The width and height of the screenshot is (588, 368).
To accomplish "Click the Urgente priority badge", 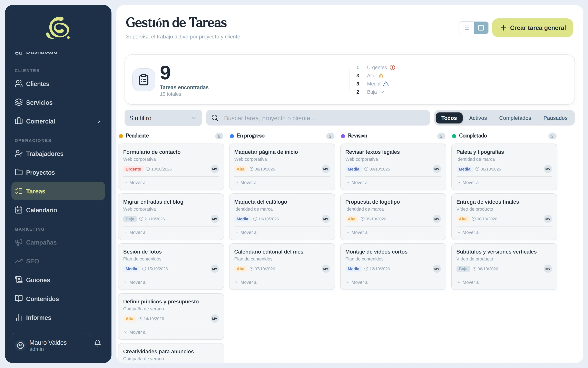I will coord(133,169).
